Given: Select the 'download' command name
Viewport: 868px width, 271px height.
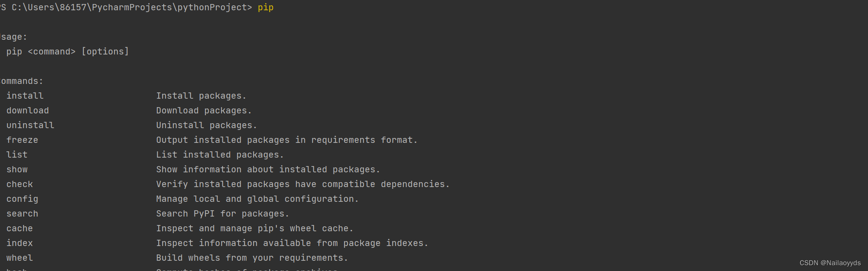Looking at the screenshot, I should [x=28, y=110].
